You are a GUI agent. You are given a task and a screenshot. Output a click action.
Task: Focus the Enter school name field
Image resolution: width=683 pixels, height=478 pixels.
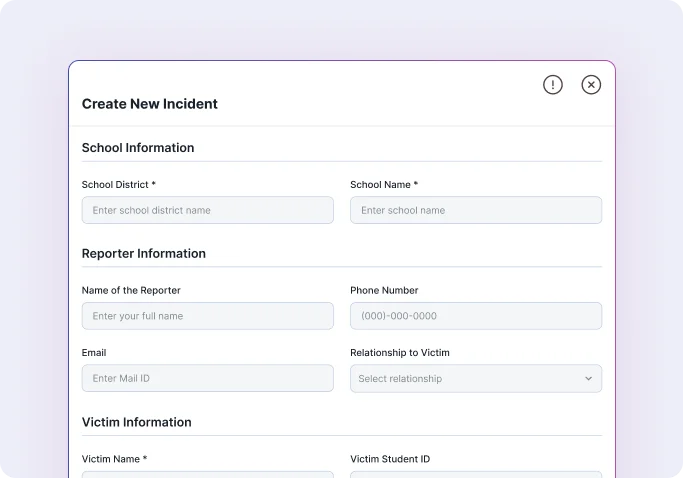(476, 210)
